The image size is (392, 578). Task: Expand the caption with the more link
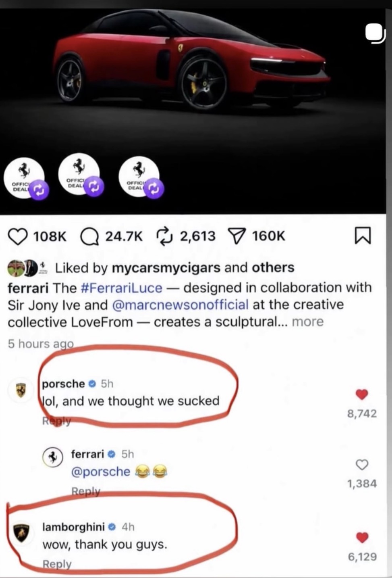307,322
